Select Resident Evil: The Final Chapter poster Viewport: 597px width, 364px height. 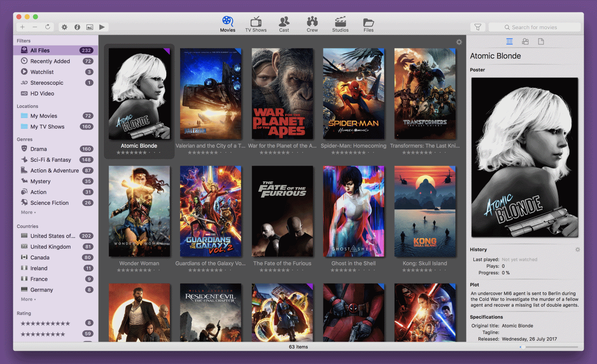[x=211, y=313]
